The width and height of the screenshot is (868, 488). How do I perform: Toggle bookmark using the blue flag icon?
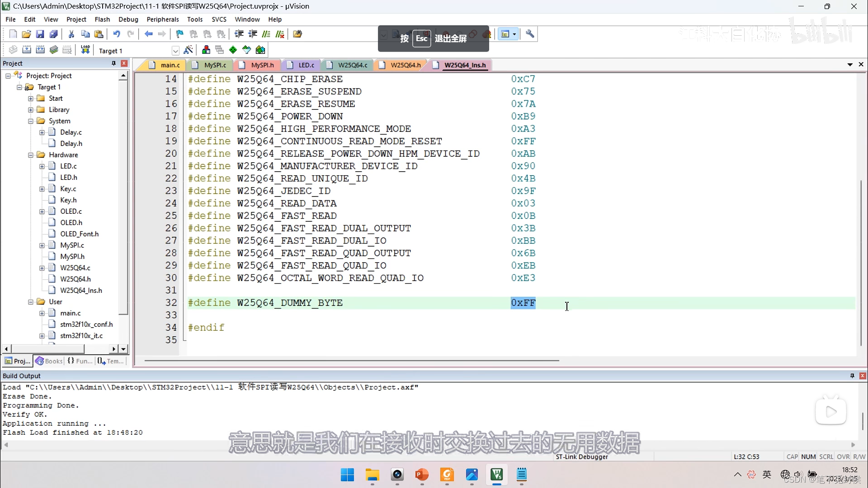(179, 34)
